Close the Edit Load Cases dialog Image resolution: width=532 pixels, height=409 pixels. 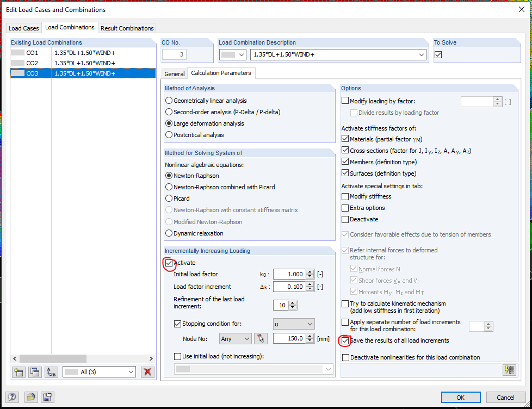tap(522, 9)
